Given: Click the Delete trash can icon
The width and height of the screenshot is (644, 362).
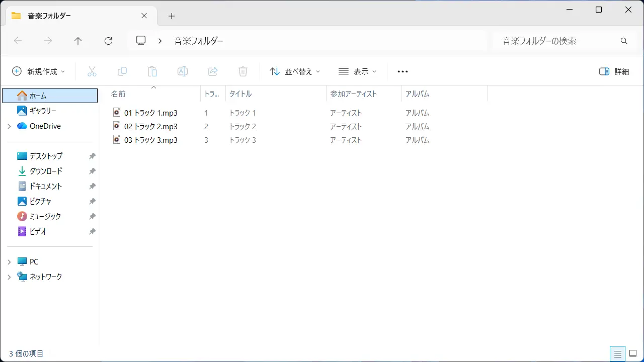Looking at the screenshot, I should pyautogui.click(x=243, y=71).
